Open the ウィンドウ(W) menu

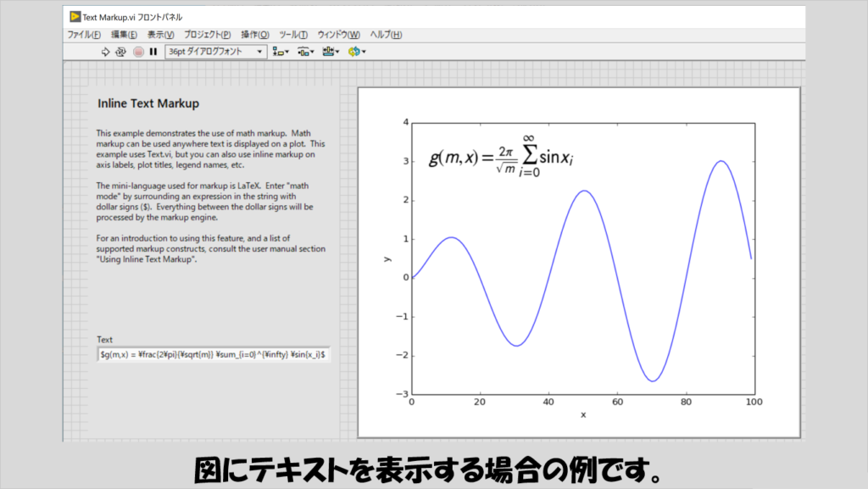tap(338, 35)
